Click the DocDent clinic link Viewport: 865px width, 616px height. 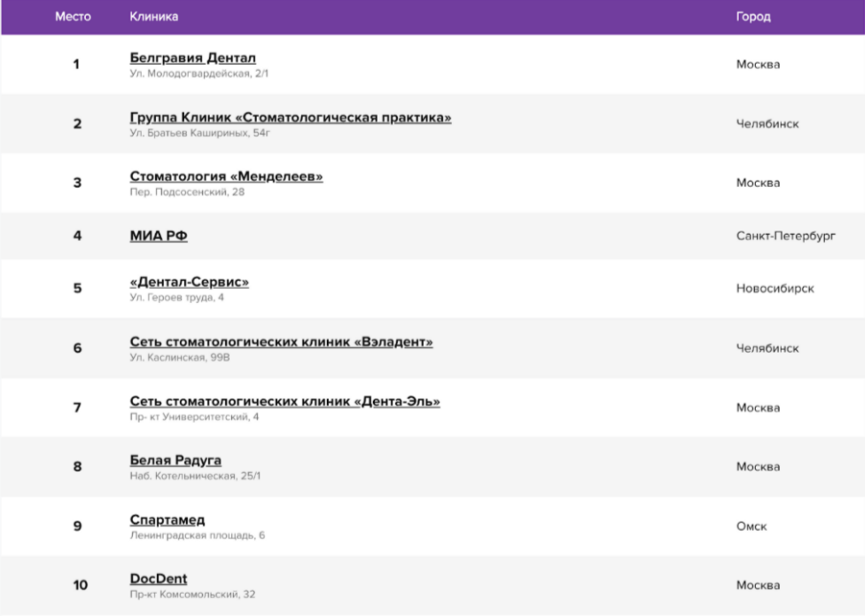158,580
